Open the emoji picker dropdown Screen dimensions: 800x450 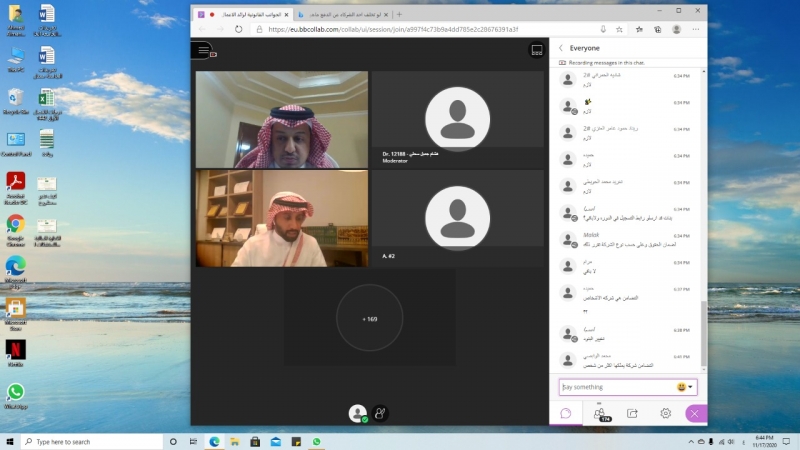point(685,387)
